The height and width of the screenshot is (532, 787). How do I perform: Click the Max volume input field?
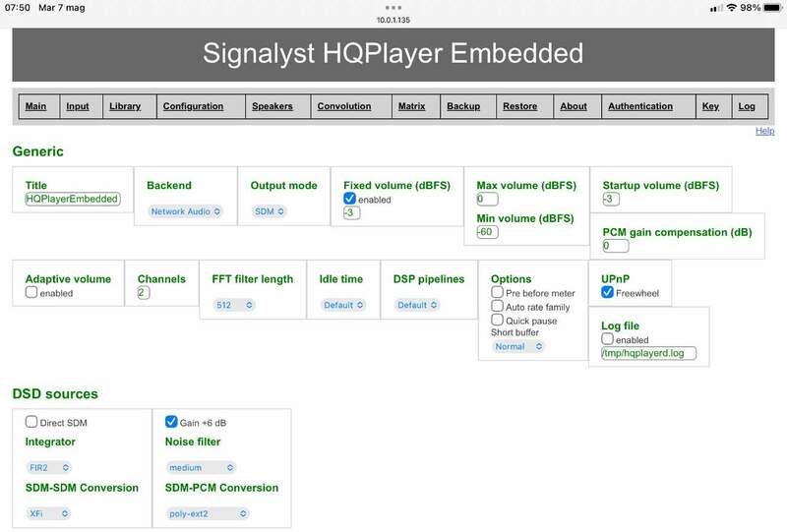point(487,200)
